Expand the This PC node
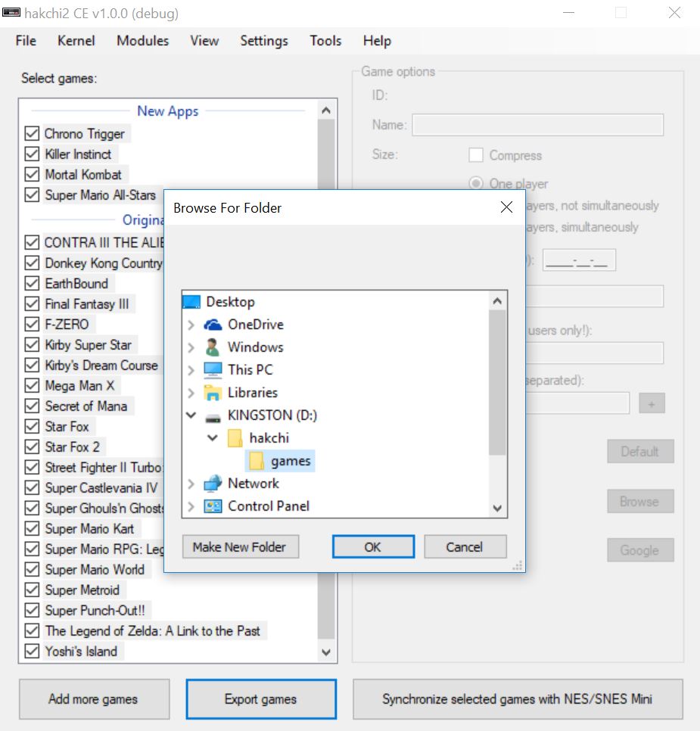The height and width of the screenshot is (731, 700). pyautogui.click(x=191, y=370)
